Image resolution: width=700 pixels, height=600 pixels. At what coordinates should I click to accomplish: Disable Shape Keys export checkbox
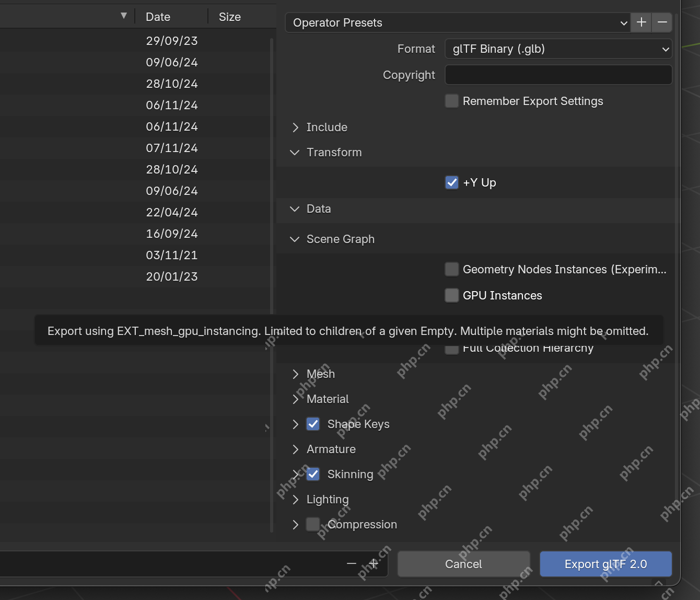pyautogui.click(x=313, y=424)
